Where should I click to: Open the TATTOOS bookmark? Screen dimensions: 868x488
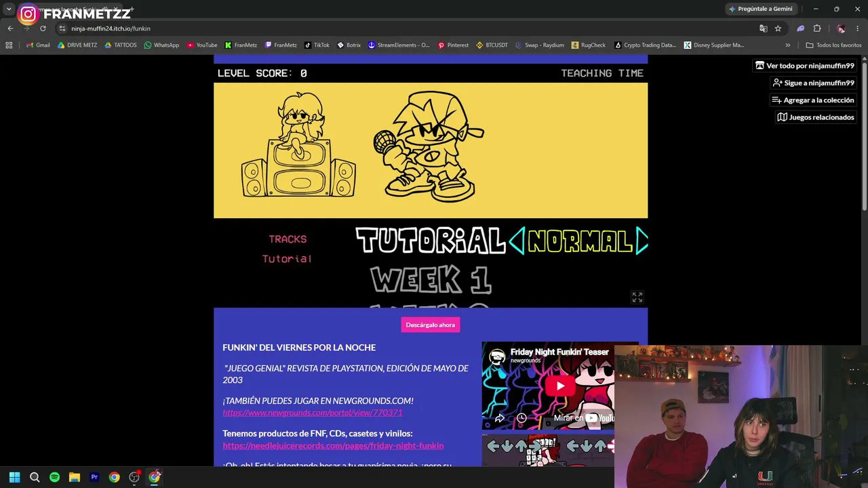point(120,45)
